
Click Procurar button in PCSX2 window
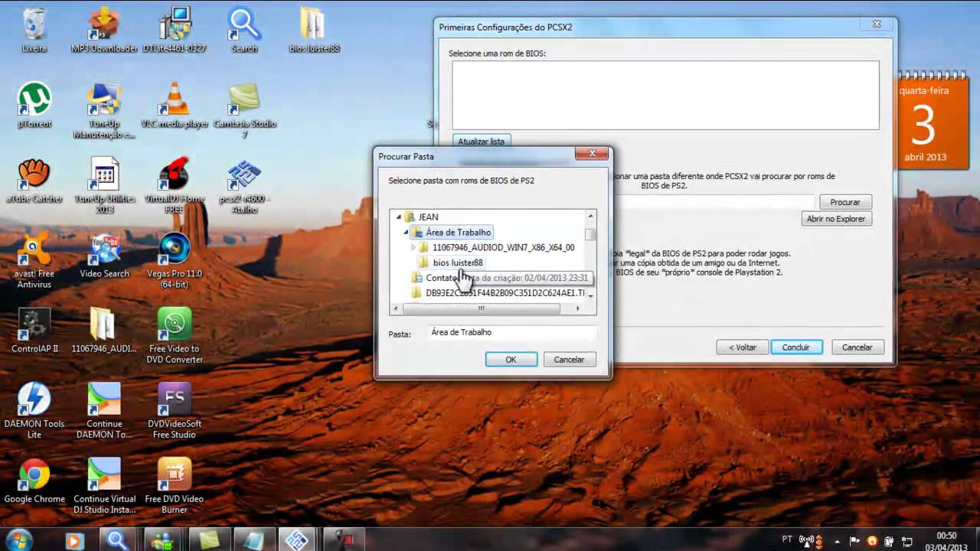845,202
